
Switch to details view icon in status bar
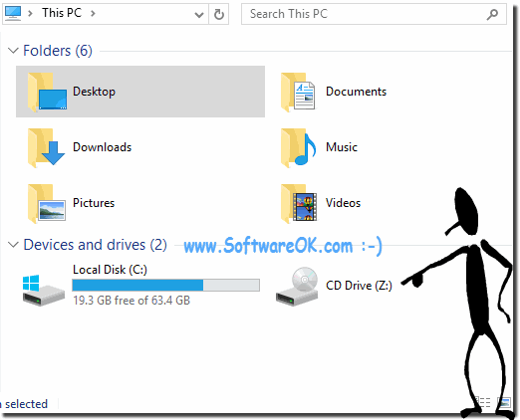(483, 402)
